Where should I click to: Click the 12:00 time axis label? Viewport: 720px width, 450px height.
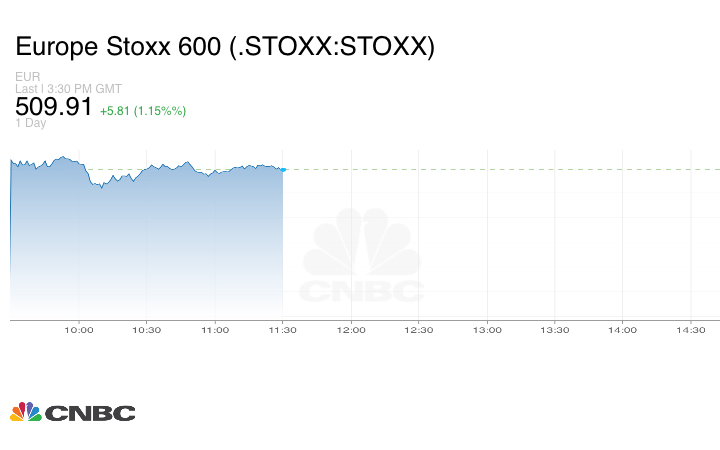coord(351,330)
